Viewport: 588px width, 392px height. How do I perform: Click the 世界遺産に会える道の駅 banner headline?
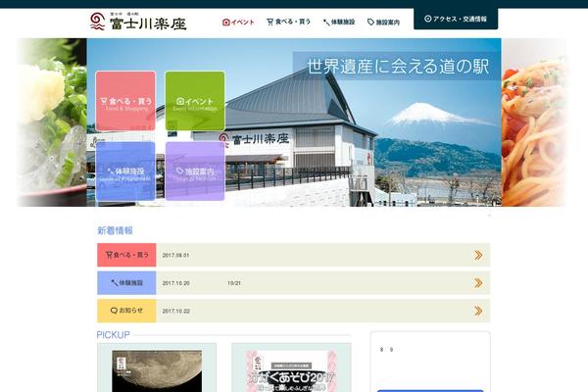click(x=397, y=67)
